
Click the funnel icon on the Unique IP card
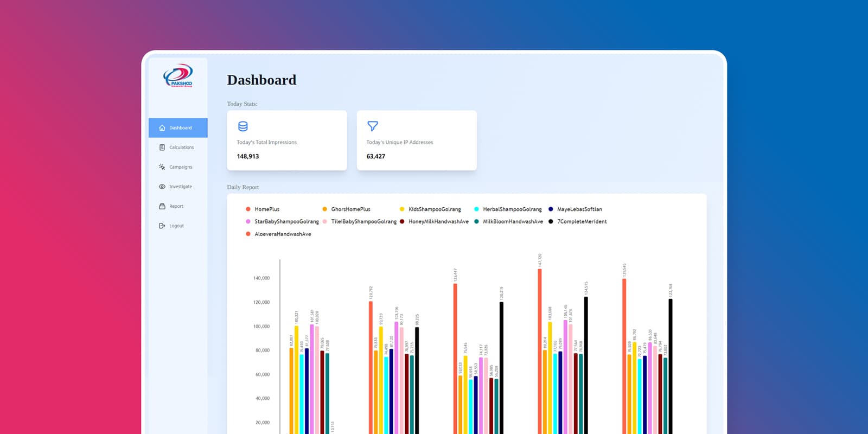pyautogui.click(x=373, y=126)
